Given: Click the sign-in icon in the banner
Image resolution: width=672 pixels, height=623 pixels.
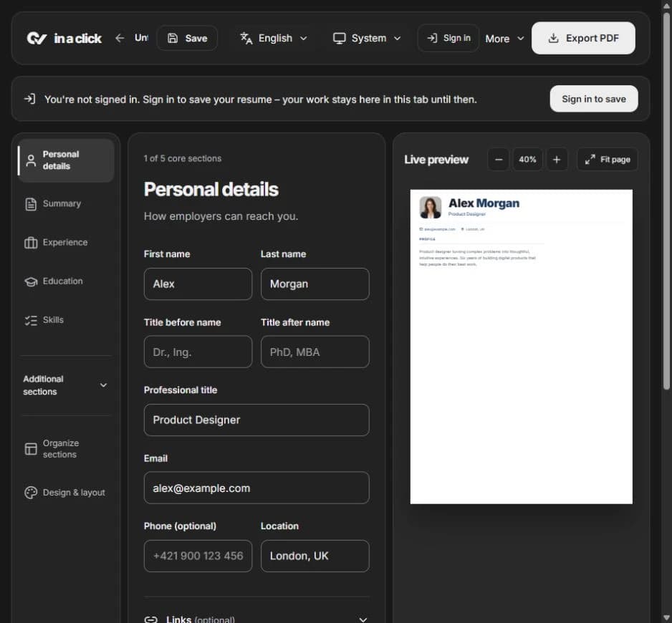Looking at the screenshot, I should tap(29, 99).
